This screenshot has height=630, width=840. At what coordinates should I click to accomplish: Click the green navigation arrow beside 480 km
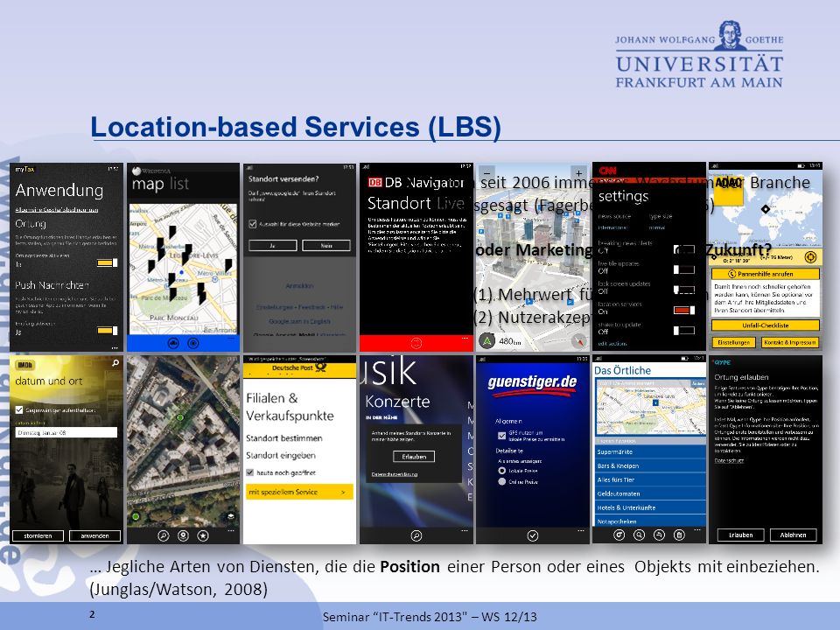click(486, 340)
